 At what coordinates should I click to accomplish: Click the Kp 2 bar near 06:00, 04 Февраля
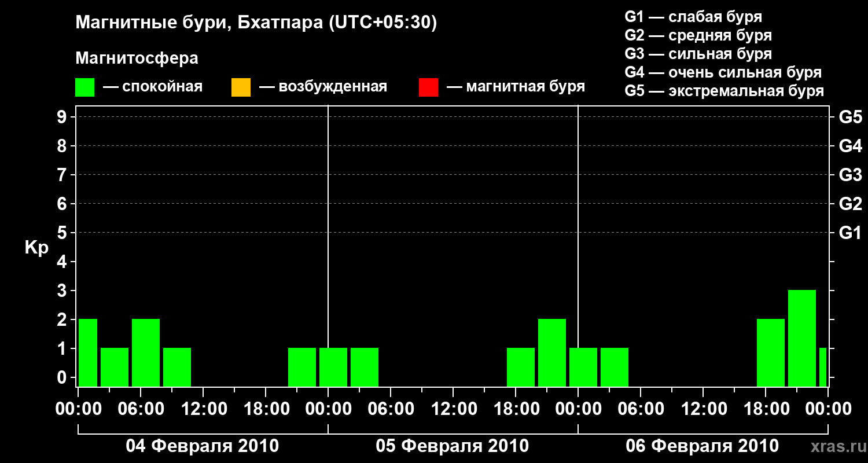(x=146, y=352)
